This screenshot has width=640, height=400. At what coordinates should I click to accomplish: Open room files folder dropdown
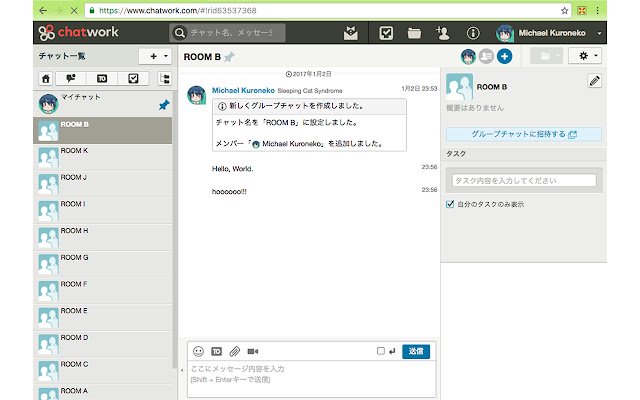[x=547, y=56]
